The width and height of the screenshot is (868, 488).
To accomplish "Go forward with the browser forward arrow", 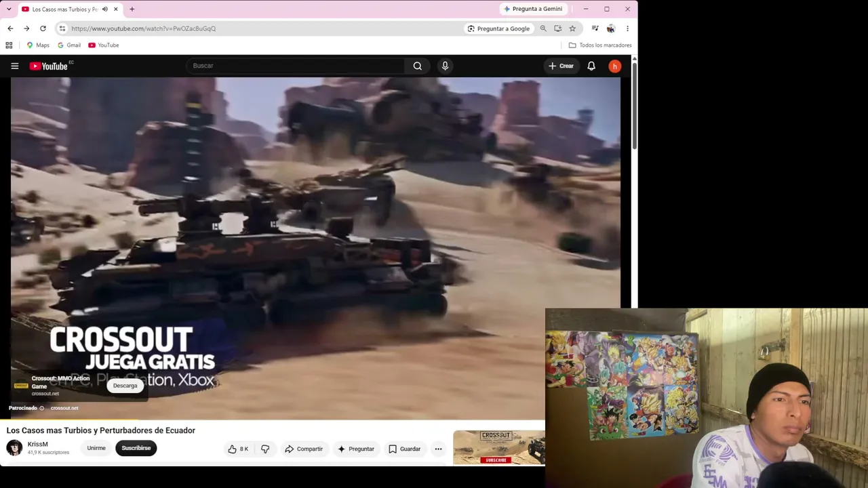I will 26,28.
